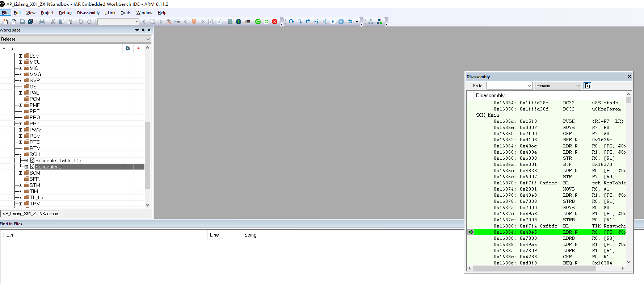Click the Go To line icon
The width and height of the screenshot is (644, 284).
[177, 22]
